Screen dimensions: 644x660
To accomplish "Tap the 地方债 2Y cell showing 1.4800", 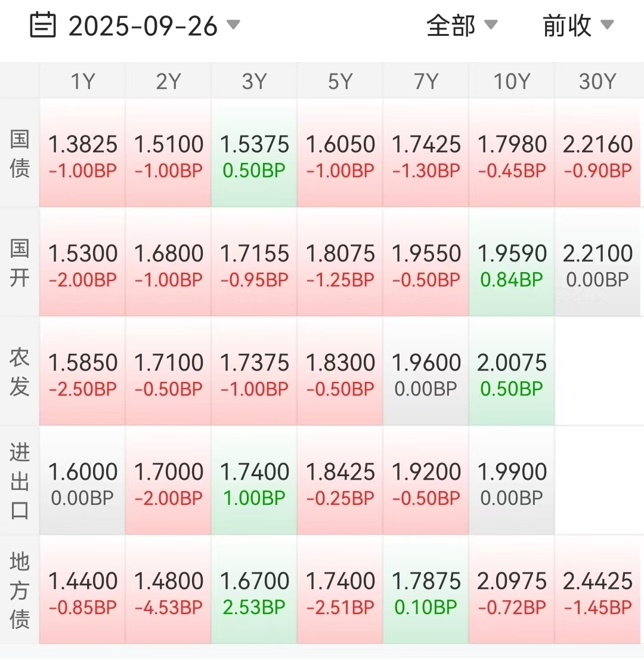I will point(168,590).
